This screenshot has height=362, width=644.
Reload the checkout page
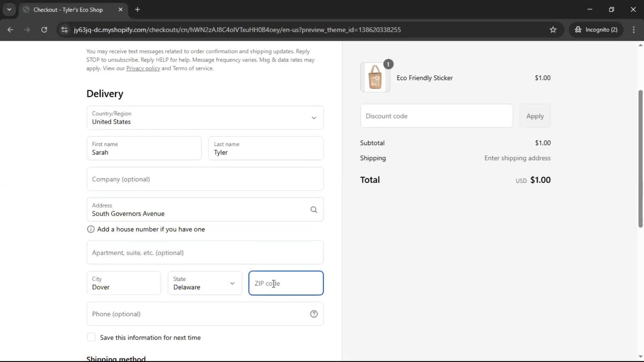(x=44, y=29)
